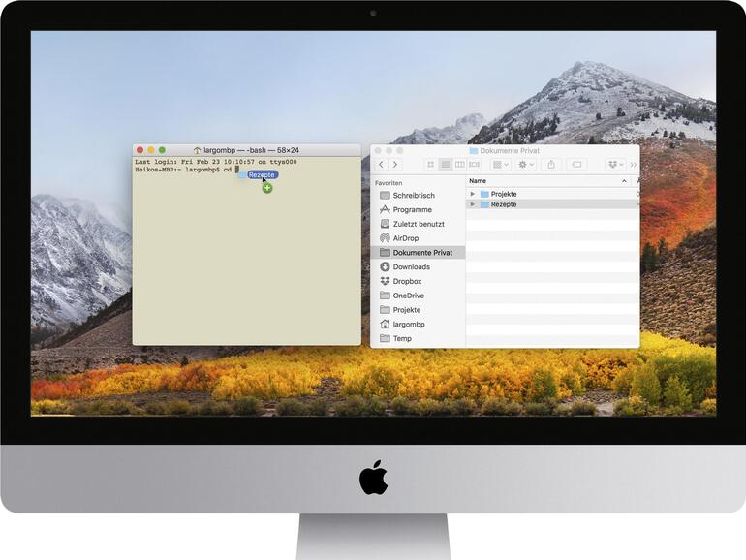Show hidden toolbar items via double chevron
The width and height of the screenshot is (746, 560).
[634, 165]
